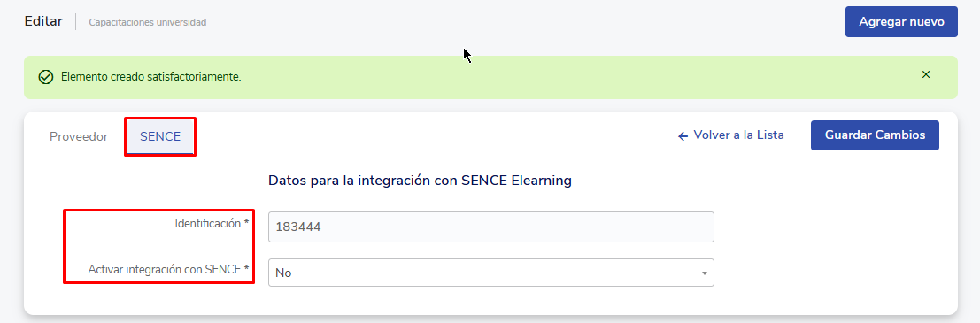Click the 'Elemento creado satisfactoriamente' message text
The height and width of the screenshot is (323, 980).
pos(151,77)
